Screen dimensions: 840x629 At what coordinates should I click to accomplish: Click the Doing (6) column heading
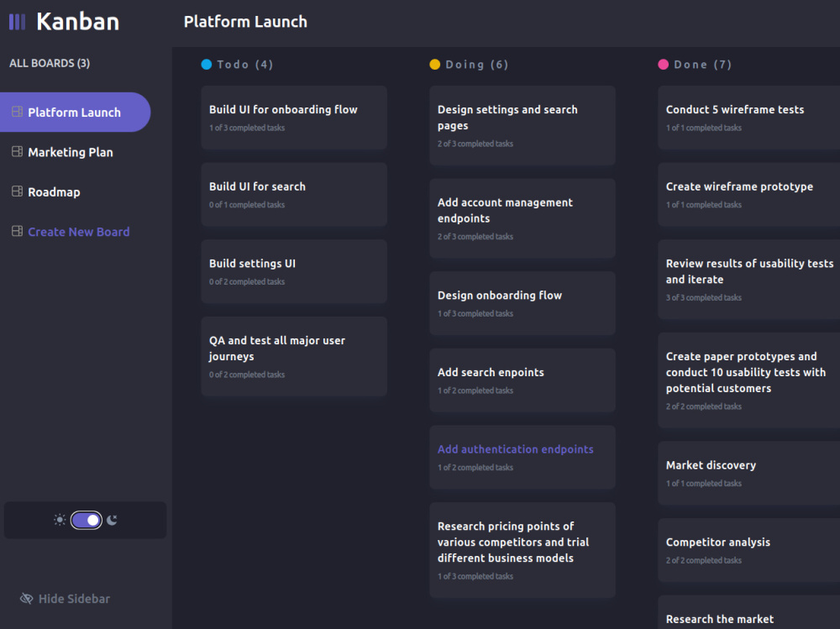[x=477, y=65]
